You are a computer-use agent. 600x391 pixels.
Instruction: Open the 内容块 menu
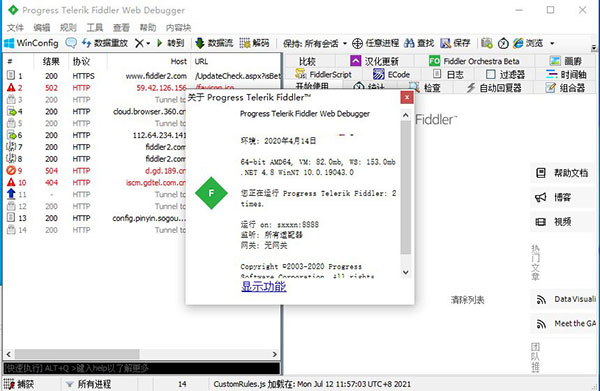pos(178,28)
